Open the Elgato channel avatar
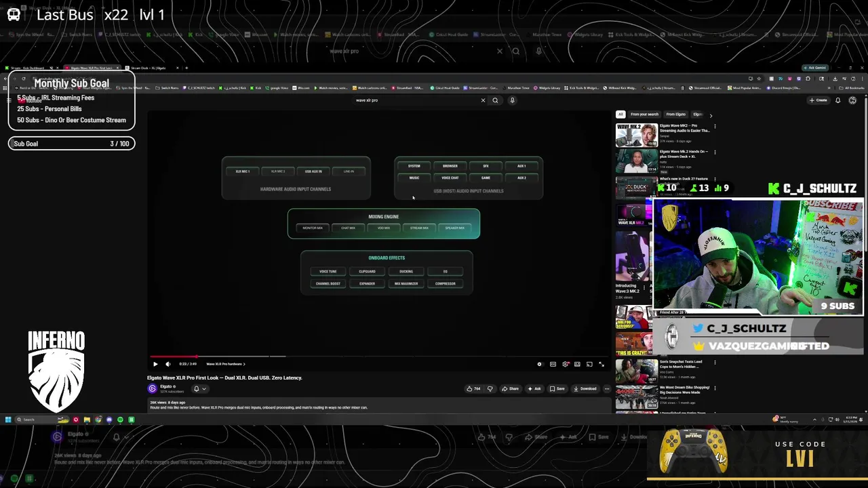 point(152,388)
